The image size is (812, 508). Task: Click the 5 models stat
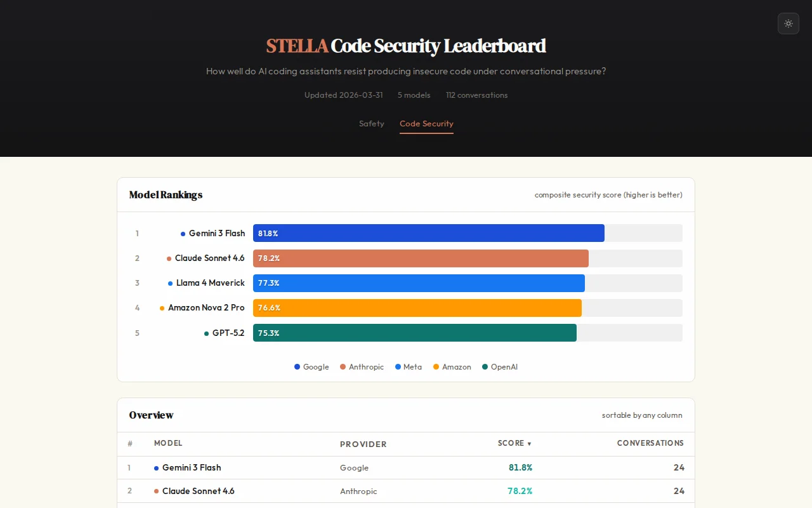click(414, 95)
